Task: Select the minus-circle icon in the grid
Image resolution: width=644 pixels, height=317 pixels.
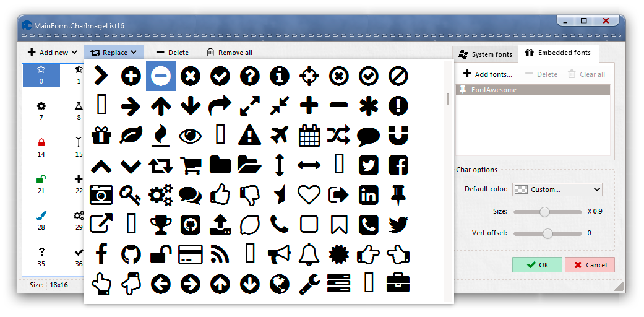Action: coord(161,76)
